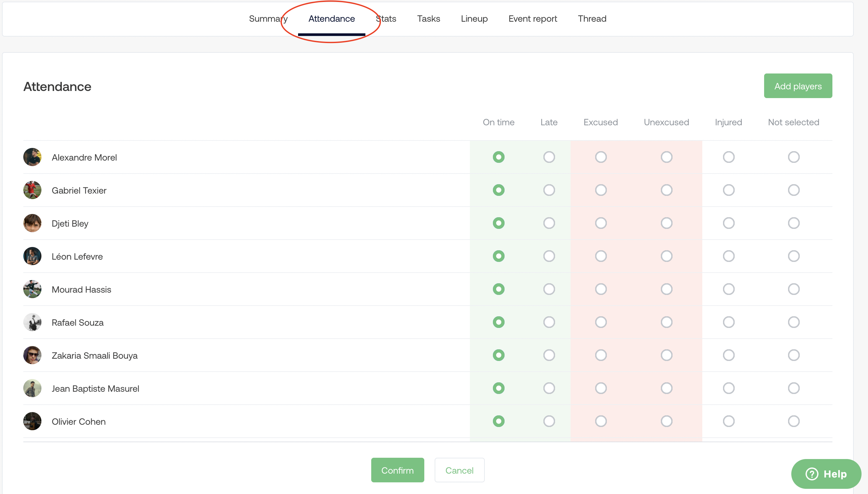This screenshot has height=494, width=868.
Task: Open the Event report tab
Action: (532, 19)
